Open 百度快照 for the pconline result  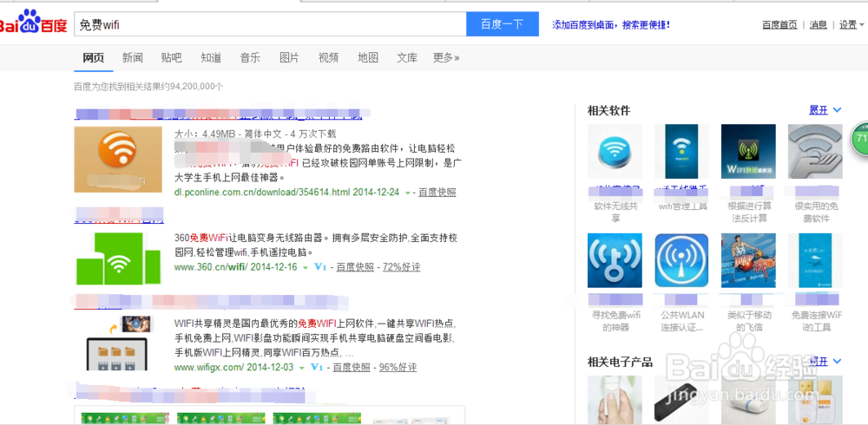tap(437, 192)
